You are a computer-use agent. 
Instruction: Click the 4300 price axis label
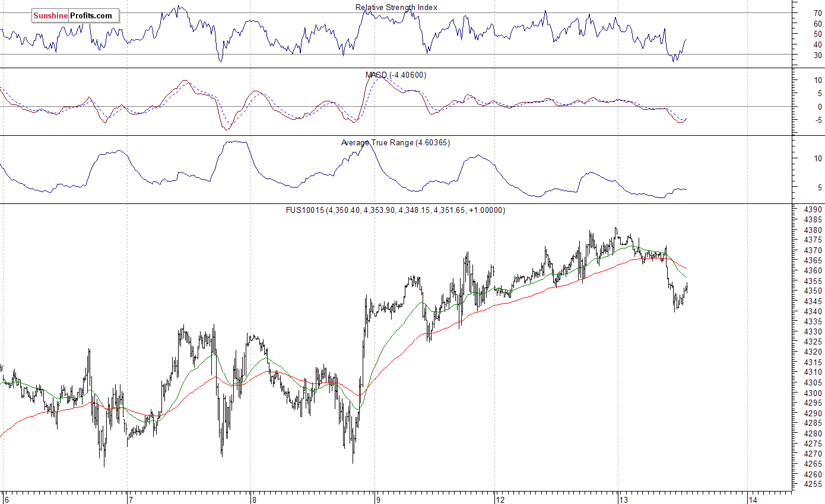(813, 393)
